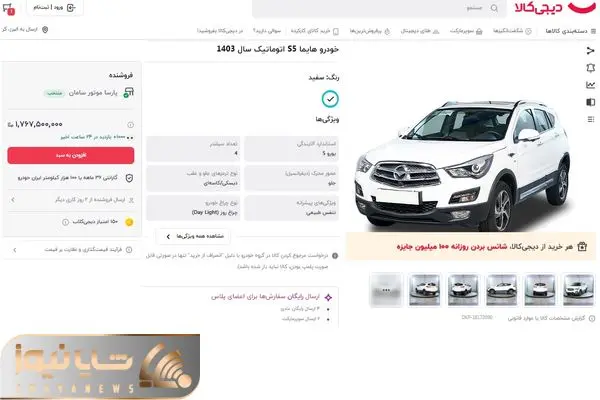Open the product categories menu

click(x=571, y=31)
